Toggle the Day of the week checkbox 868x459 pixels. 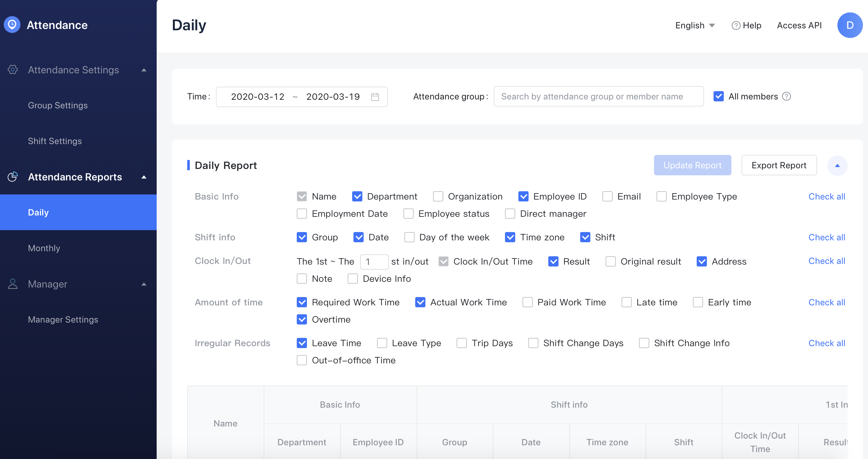409,237
